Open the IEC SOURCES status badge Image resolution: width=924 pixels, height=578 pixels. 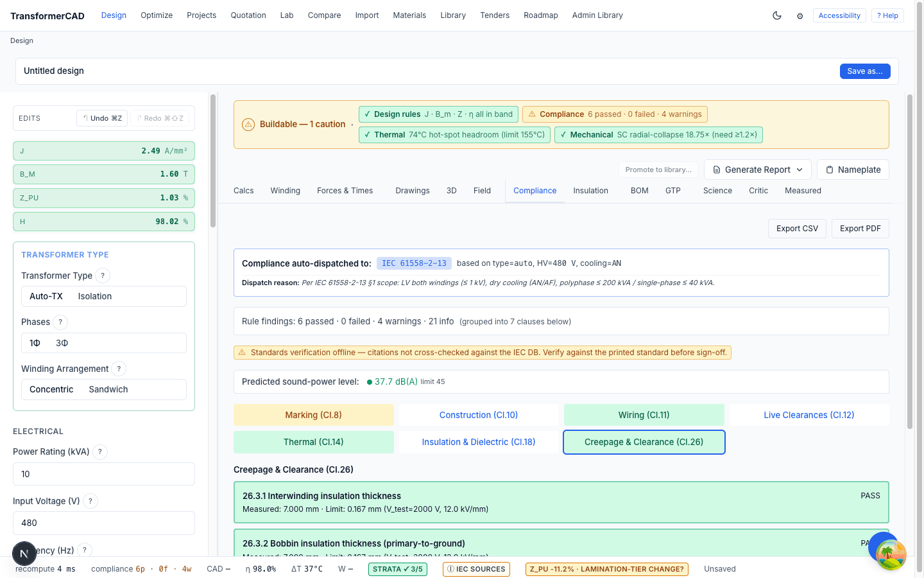point(476,569)
